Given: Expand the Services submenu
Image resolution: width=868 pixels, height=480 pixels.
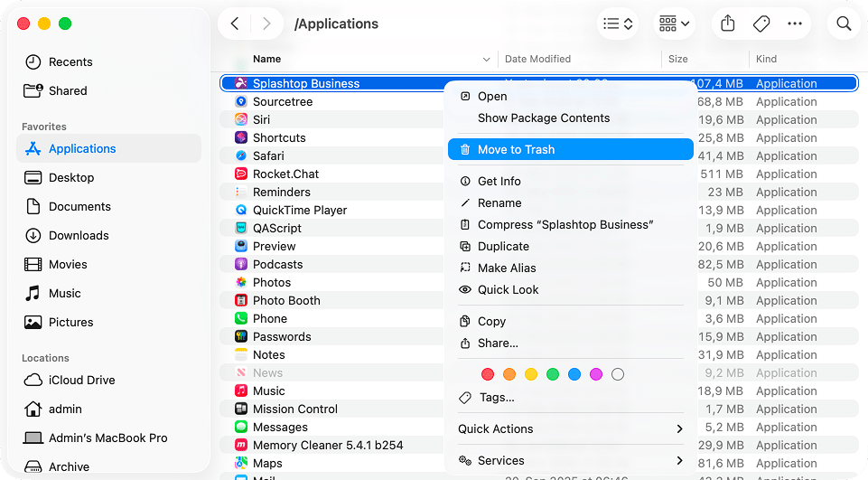Looking at the screenshot, I should [x=571, y=460].
